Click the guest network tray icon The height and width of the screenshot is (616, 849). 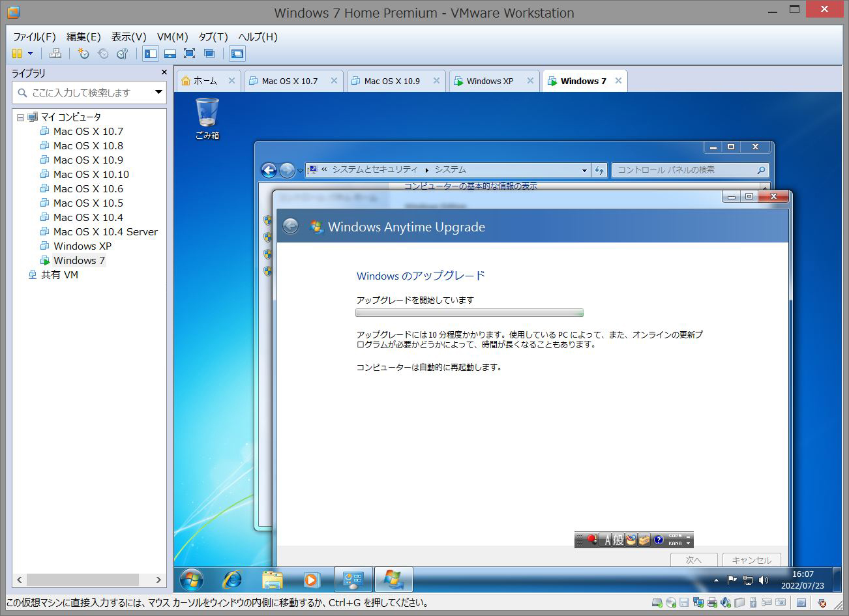pyautogui.click(x=748, y=579)
